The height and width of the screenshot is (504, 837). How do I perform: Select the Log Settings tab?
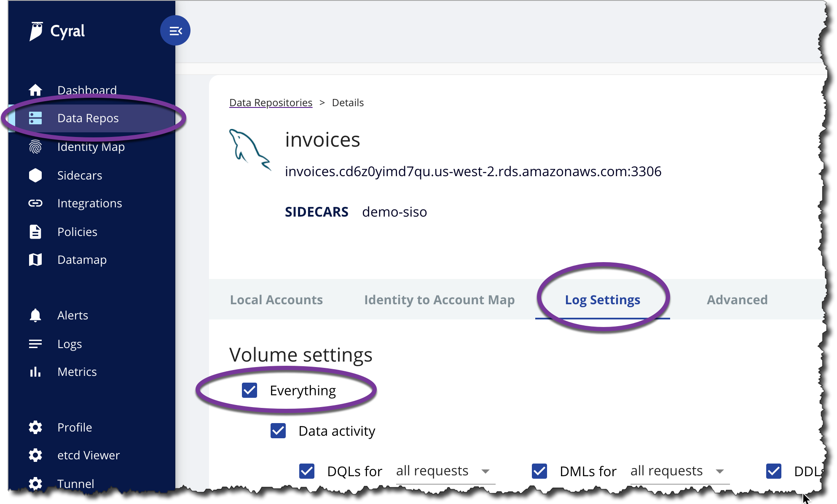click(x=603, y=300)
